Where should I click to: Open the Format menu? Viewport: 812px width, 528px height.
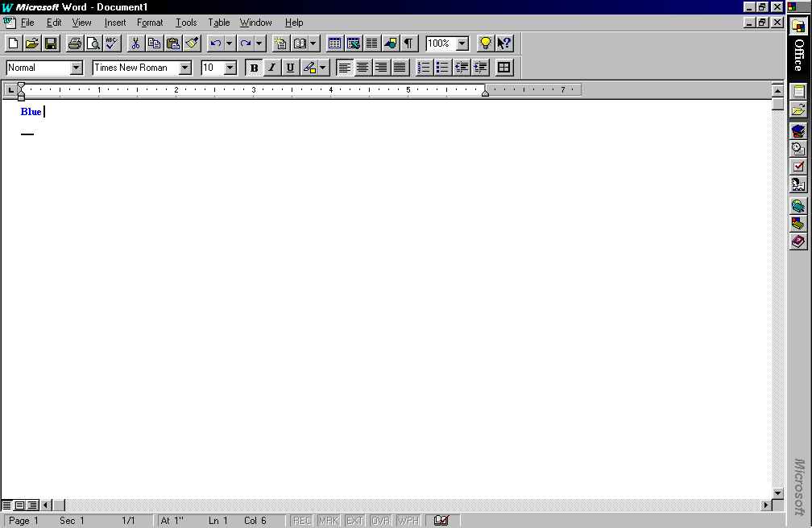click(150, 23)
